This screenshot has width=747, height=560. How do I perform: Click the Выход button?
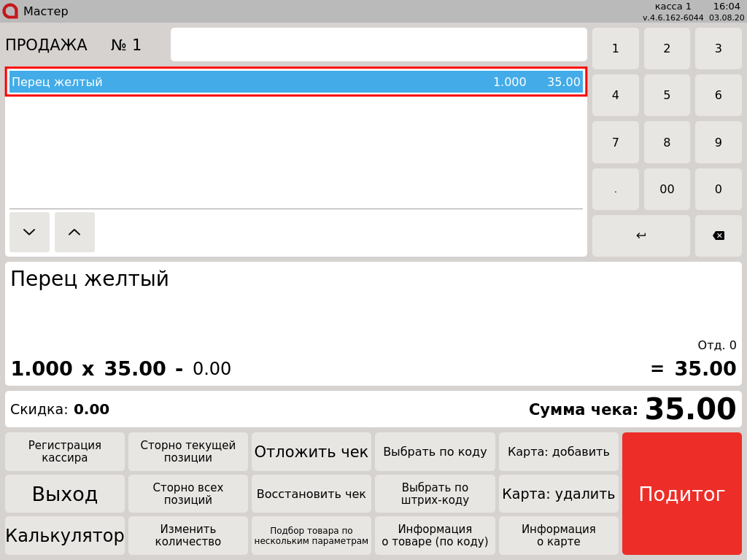tap(65, 494)
